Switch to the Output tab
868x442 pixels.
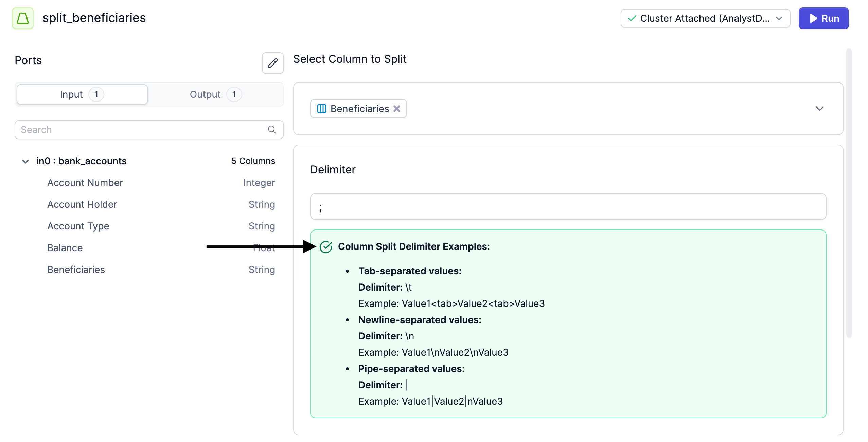pos(215,94)
